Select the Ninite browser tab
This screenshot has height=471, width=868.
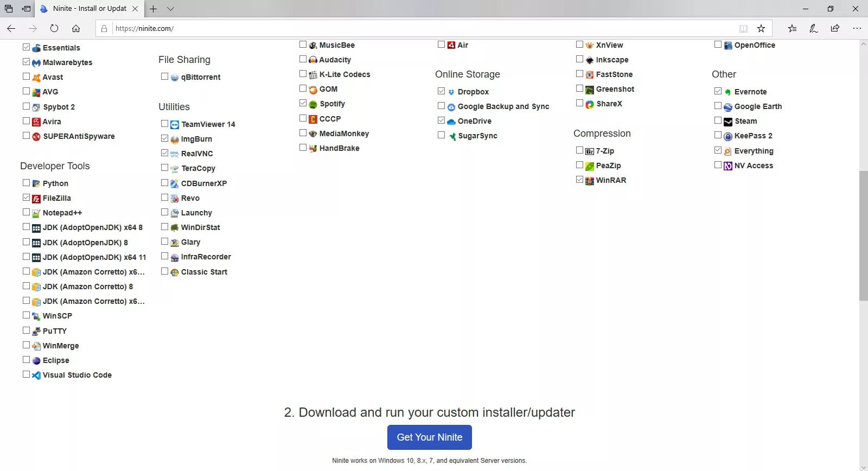click(90, 9)
